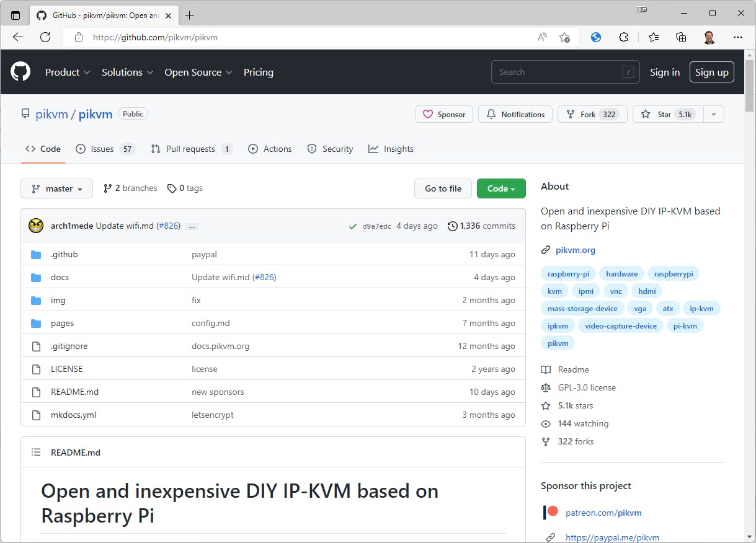Expand the green Code dropdown button
Viewport: 756px width, 543px height.
tap(501, 188)
